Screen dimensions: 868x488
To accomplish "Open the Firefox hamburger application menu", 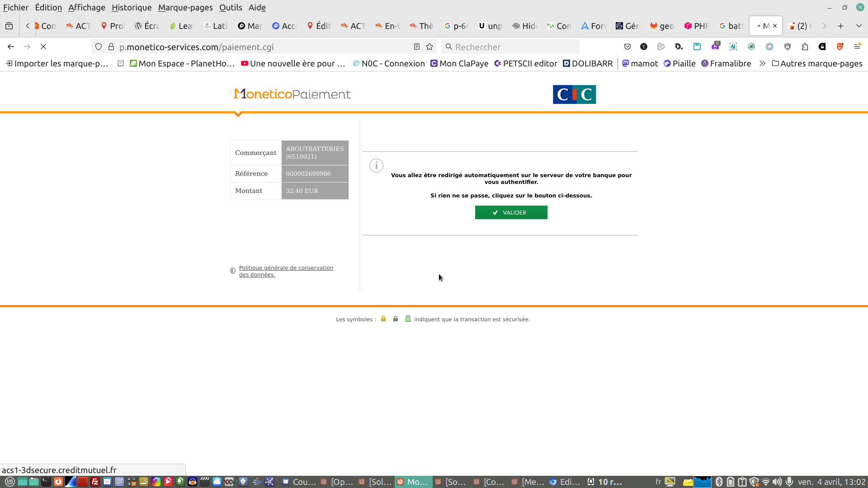I will 857,47.
